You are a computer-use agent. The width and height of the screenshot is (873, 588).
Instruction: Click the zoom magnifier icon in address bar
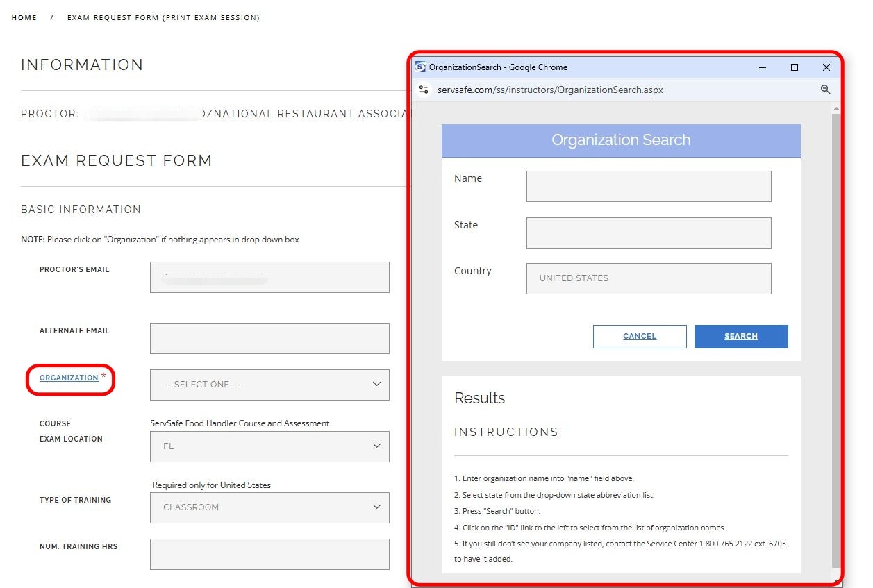(x=825, y=90)
